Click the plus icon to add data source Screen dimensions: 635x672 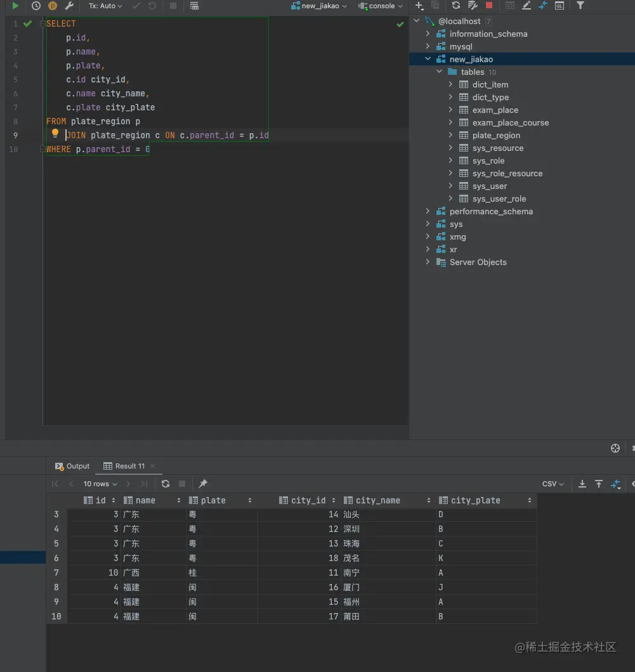[x=419, y=6]
